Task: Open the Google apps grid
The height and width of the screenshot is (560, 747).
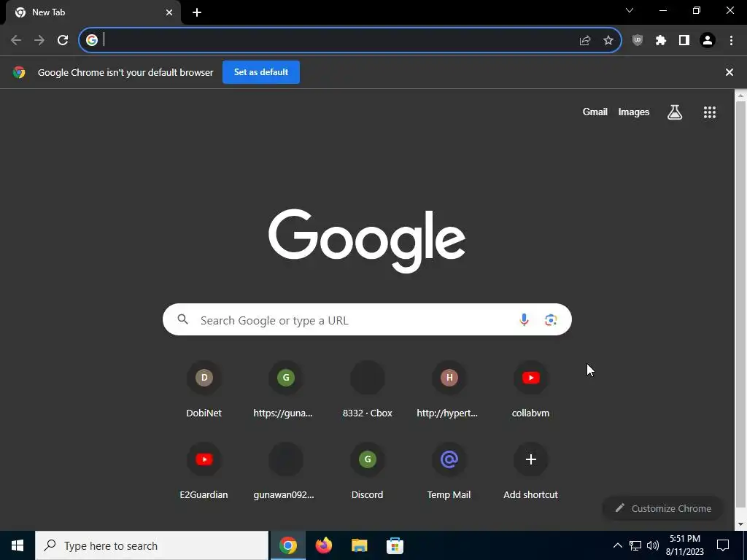Action: pos(710,112)
